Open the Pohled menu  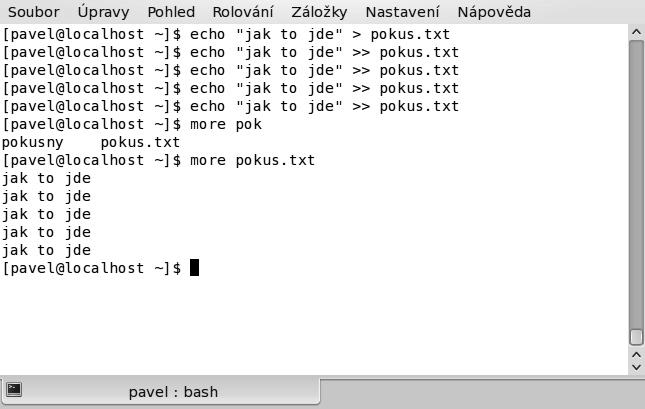point(171,12)
